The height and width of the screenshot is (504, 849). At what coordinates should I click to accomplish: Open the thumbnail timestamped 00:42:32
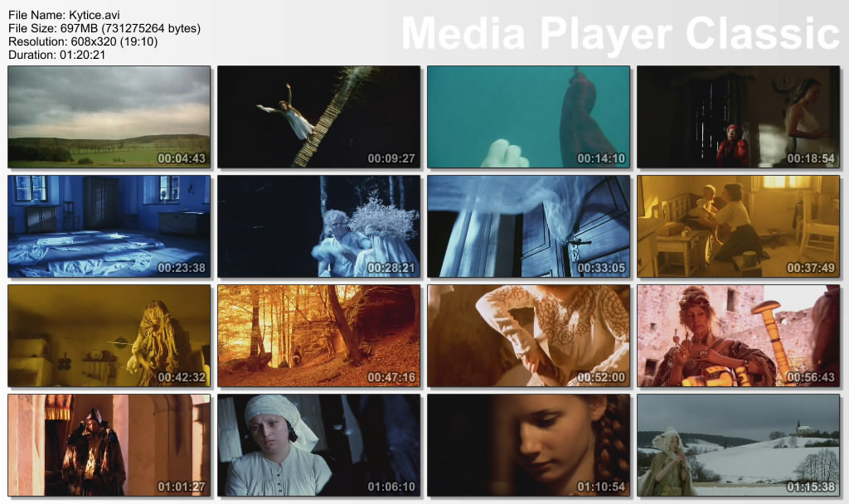109,335
